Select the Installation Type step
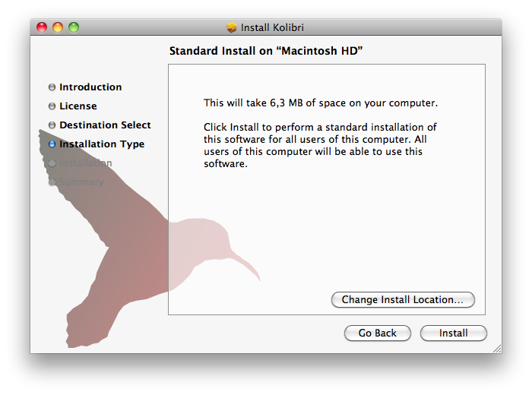The image size is (532, 395). point(102,144)
